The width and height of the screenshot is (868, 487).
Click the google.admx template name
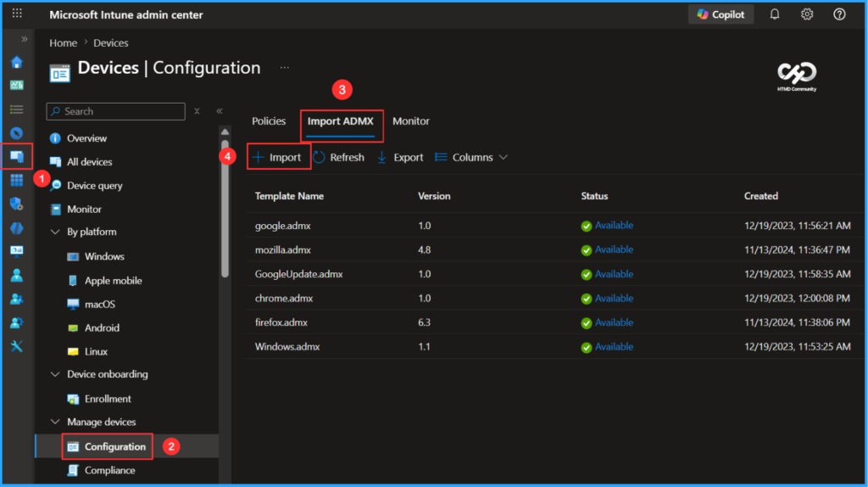pyautogui.click(x=282, y=226)
